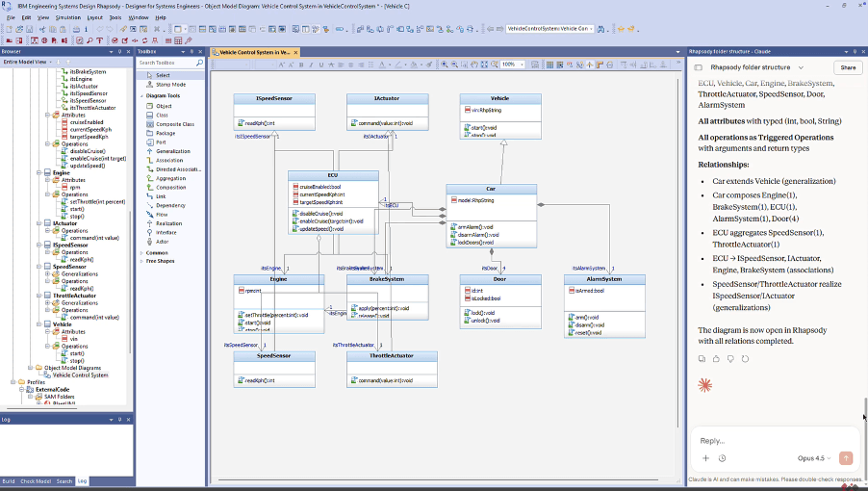Toggle Underline text formatting
The image size is (868, 491).
(321, 65)
